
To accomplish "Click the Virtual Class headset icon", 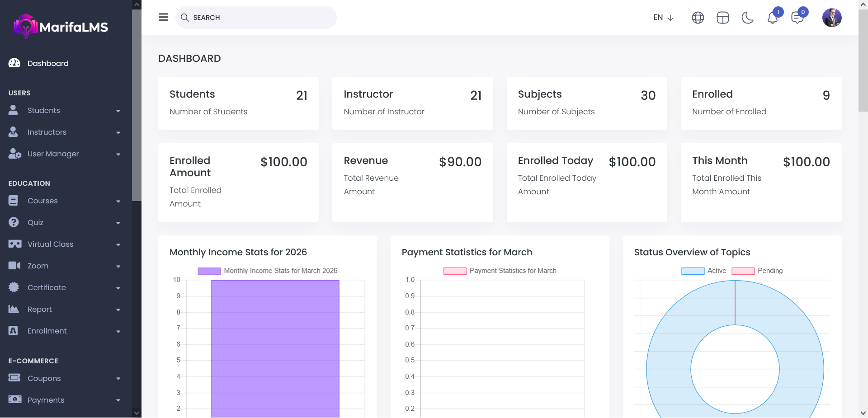I will [x=14, y=244].
